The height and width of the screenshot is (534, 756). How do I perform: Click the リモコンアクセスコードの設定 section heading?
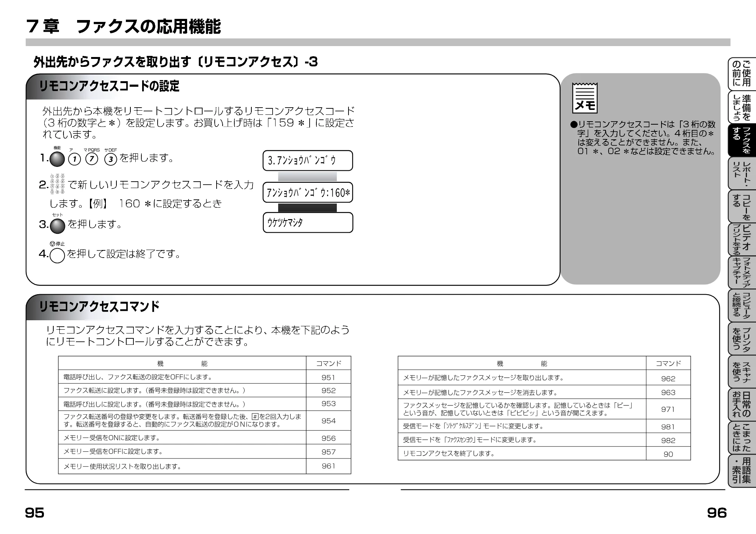coord(109,86)
